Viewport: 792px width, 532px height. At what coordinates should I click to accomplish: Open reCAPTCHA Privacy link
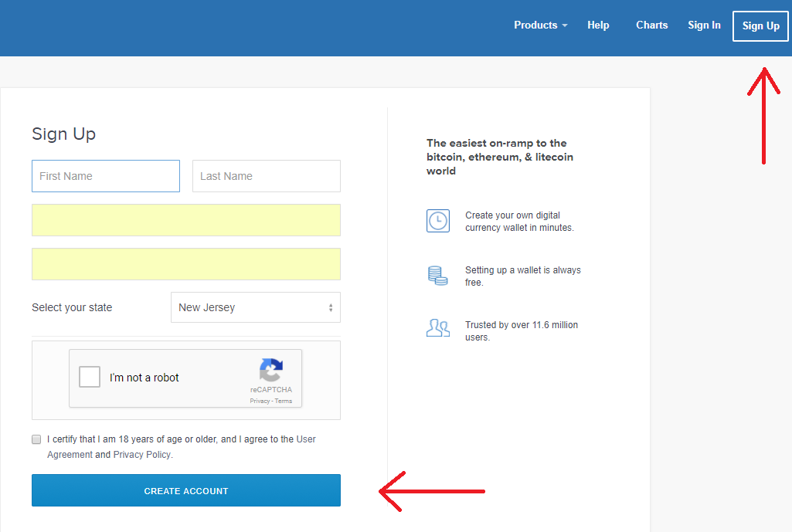[260, 401]
